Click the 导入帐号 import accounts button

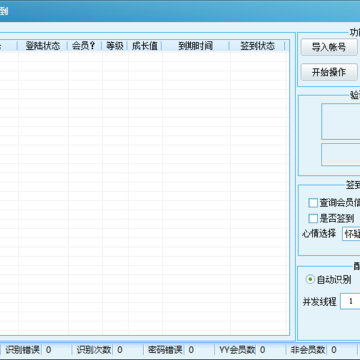click(329, 47)
